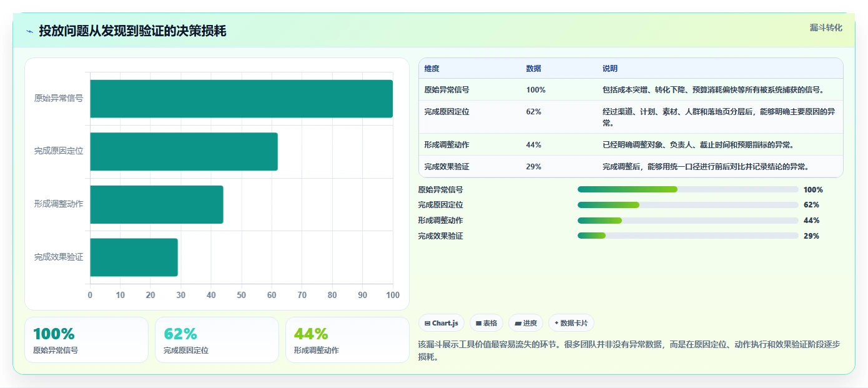The image size is (868, 388).
Task: Click the description starting 已经明确调整对象
Action: point(698,145)
